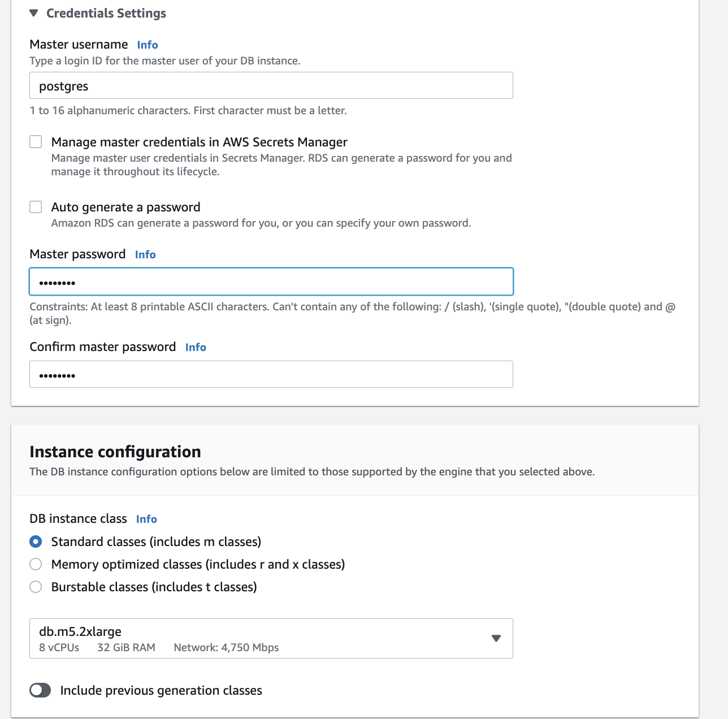728x719 pixels.
Task: Click the Master username input field
Action: (x=271, y=86)
